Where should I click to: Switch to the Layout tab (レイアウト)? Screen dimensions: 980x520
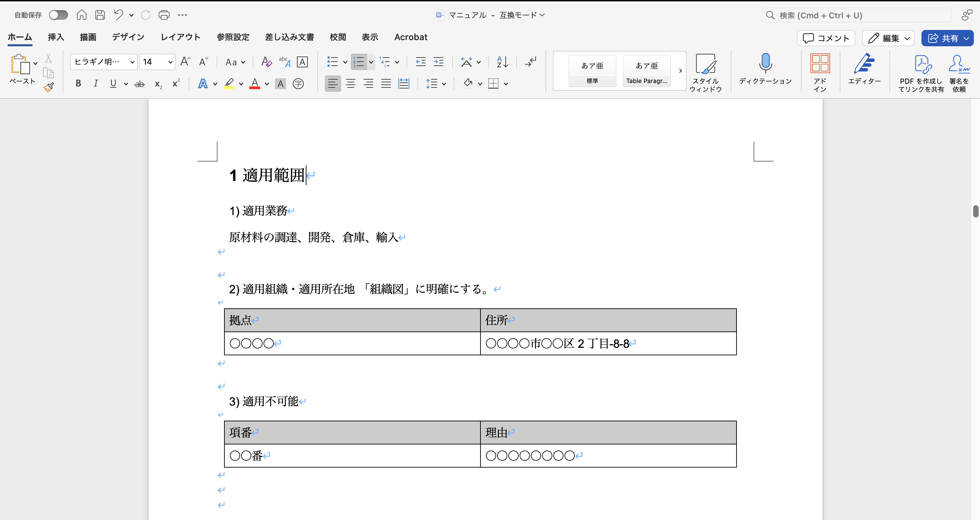(180, 37)
